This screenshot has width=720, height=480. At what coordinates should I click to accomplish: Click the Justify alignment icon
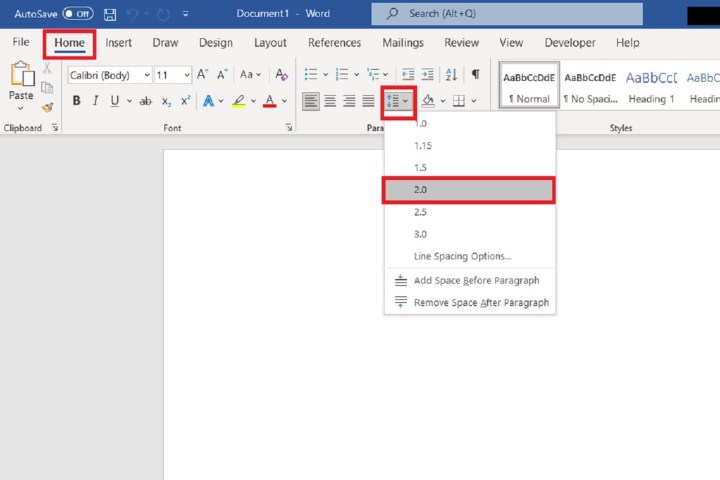(368, 101)
